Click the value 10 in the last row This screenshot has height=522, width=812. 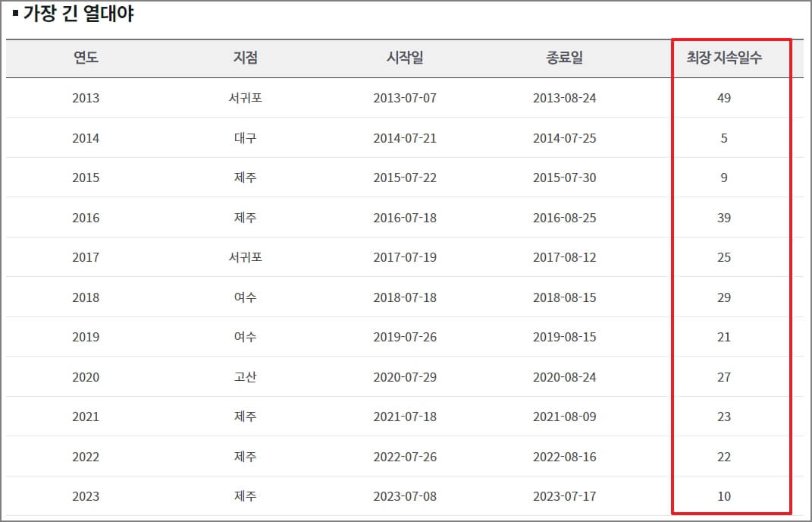tap(724, 496)
